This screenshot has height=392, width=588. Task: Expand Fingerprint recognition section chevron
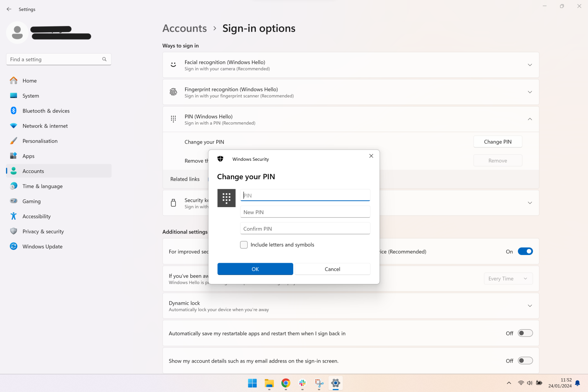tap(530, 92)
